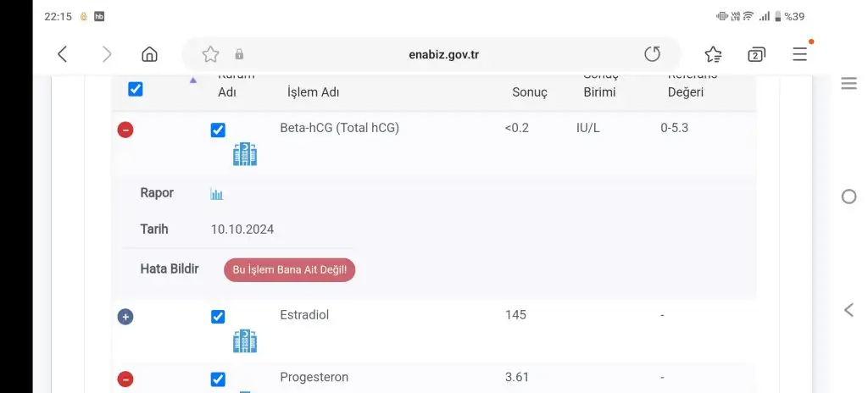The height and width of the screenshot is (393, 868).
Task: Uncheck the Progesteron row checkbox
Action: click(x=218, y=379)
